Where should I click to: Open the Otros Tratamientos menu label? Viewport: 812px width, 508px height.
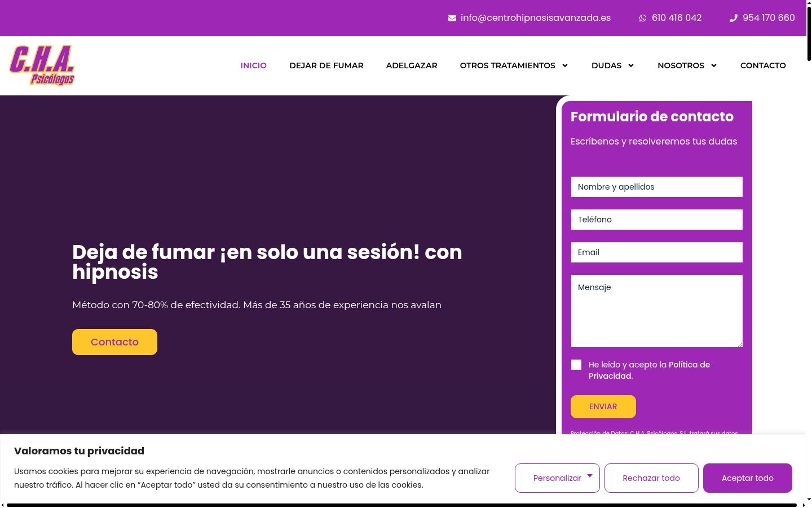coord(507,65)
